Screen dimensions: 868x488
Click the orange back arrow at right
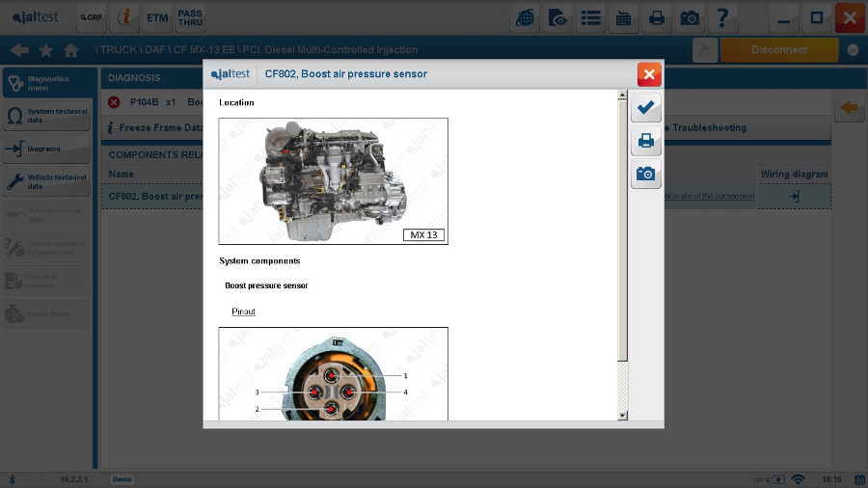click(x=849, y=107)
